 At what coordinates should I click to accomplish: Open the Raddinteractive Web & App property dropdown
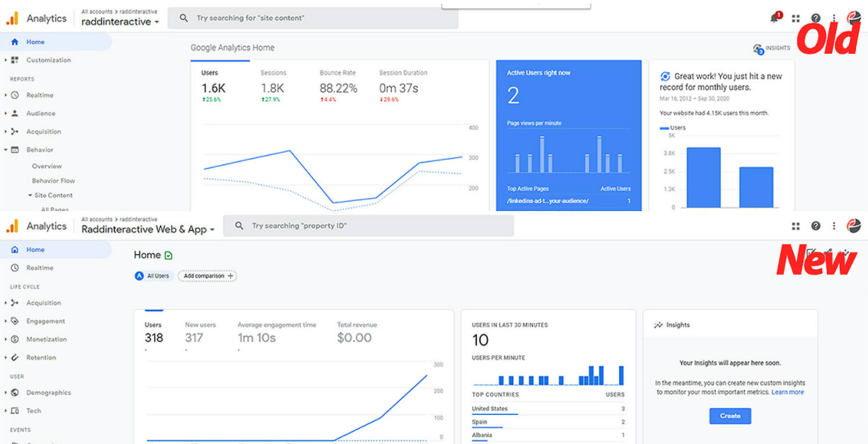click(148, 229)
